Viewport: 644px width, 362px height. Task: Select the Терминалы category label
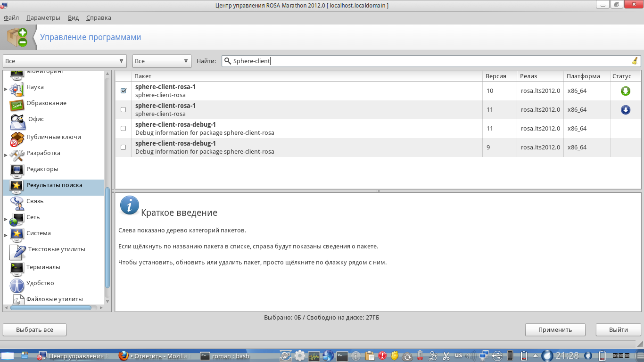43,267
